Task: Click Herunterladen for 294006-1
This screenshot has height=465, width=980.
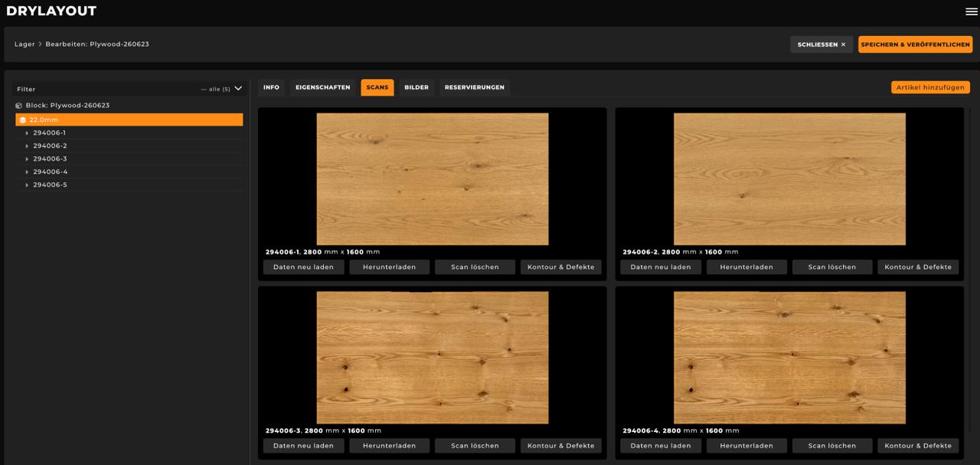Action: pos(390,267)
